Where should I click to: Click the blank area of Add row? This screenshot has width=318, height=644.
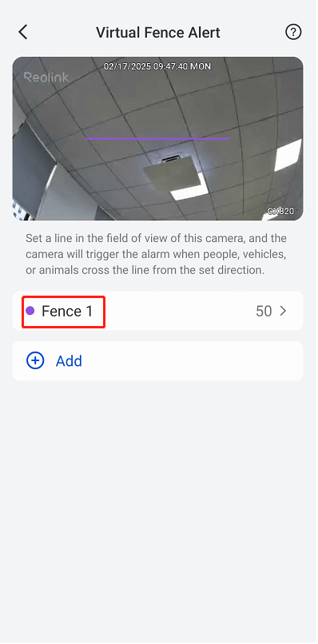[x=193, y=360]
